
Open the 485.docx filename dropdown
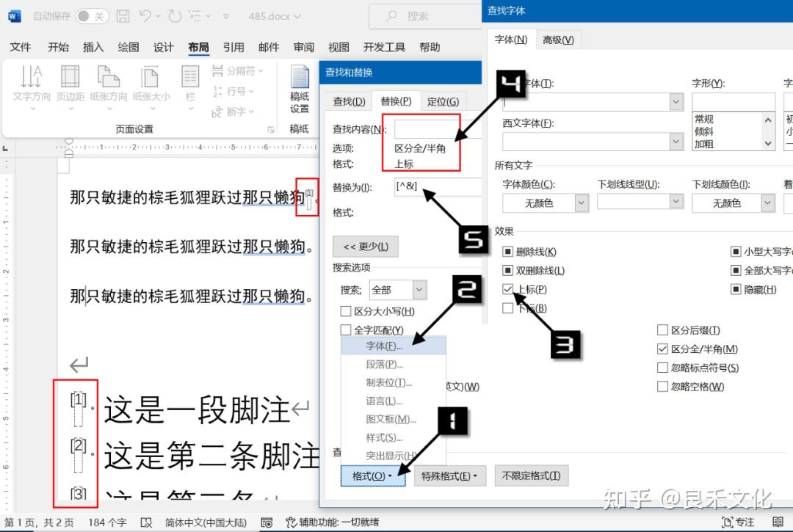click(x=275, y=16)
